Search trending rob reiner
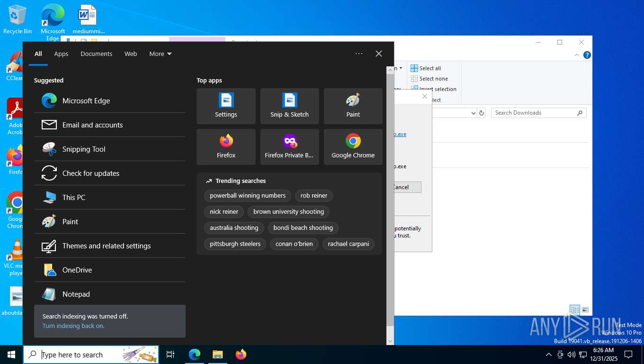 pos(314,195)
